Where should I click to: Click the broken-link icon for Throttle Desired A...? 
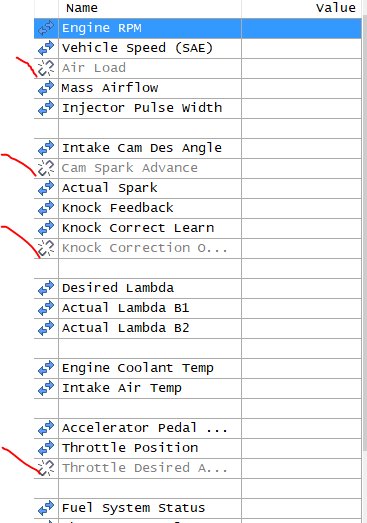coord(46,468)
